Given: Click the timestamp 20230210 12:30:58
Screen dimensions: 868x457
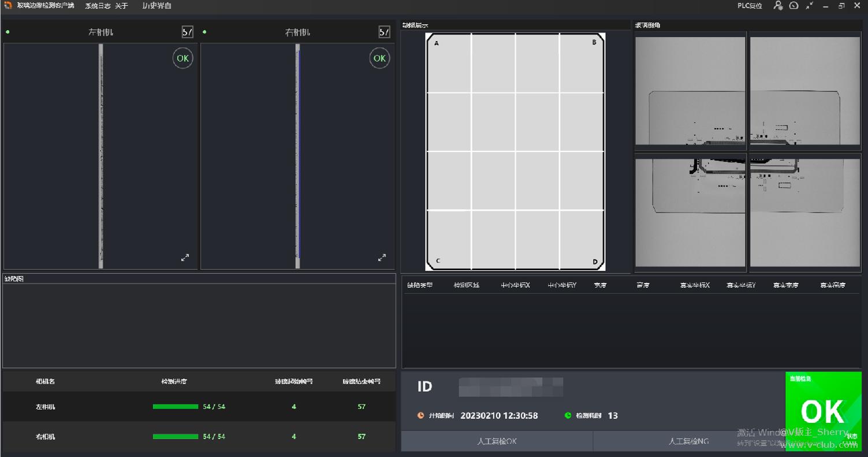Looking at the screenshot, I should 499,415.
